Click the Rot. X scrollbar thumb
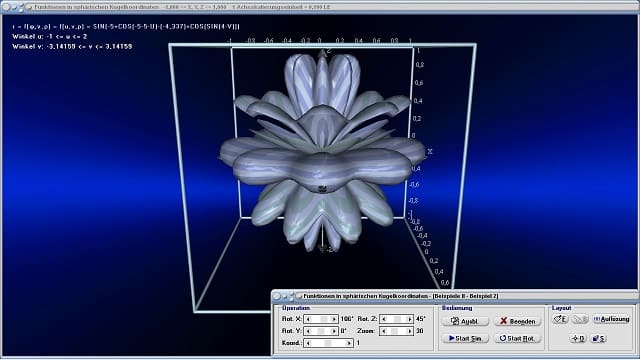Image resolution: width=640 pixels, height=360 pixels. point(323,319)
